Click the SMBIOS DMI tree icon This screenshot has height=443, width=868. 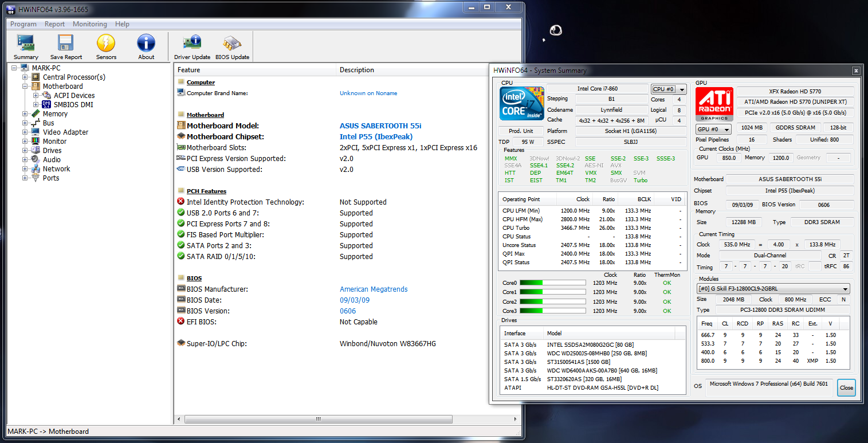point(47,105)
